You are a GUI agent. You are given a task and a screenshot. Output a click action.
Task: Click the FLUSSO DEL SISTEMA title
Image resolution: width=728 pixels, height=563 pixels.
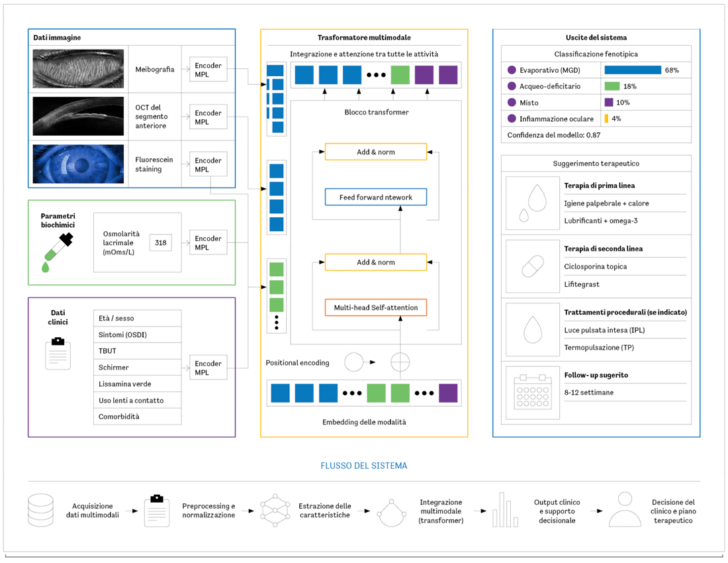click(x=363, y=466)
